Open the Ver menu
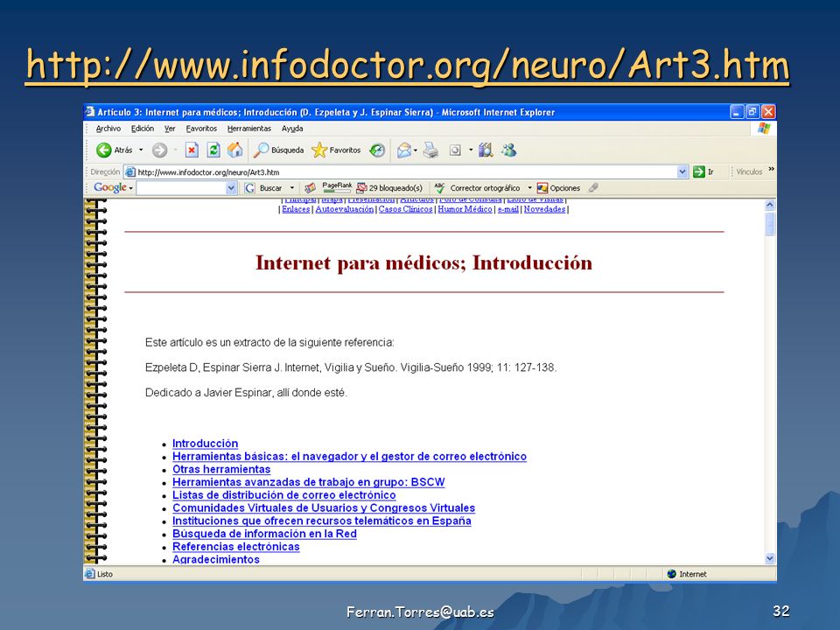Viewport: 840px width, 630px height. pyautogui.click(x=170, y=129)
